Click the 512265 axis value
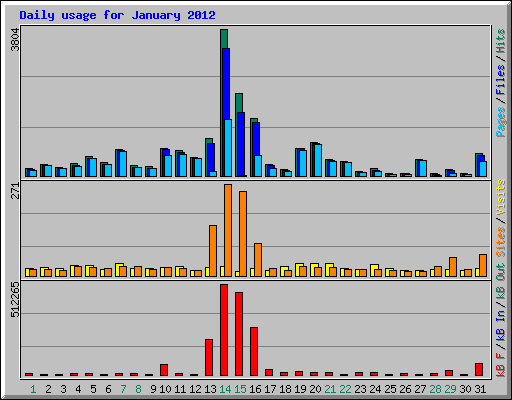 (15, 300)
